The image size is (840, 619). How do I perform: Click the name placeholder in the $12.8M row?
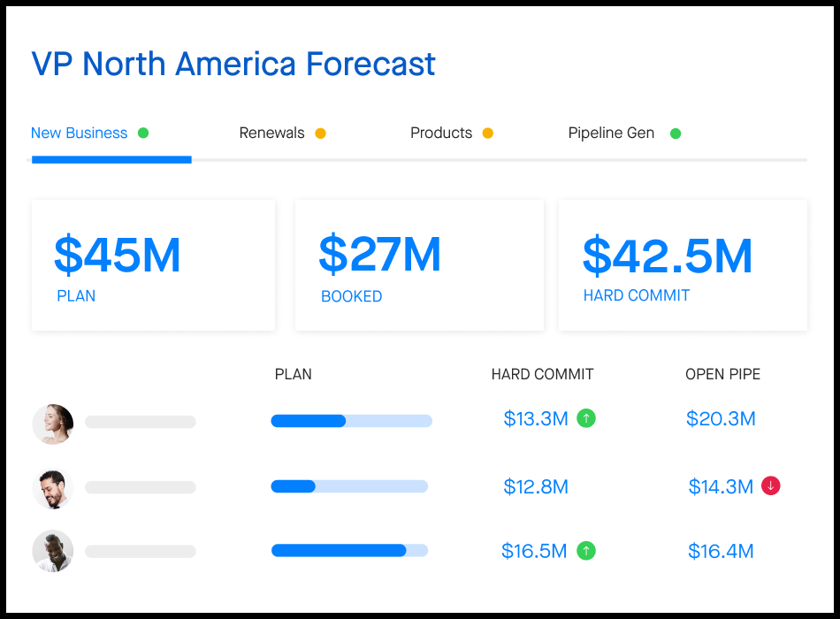coord(141,487)
